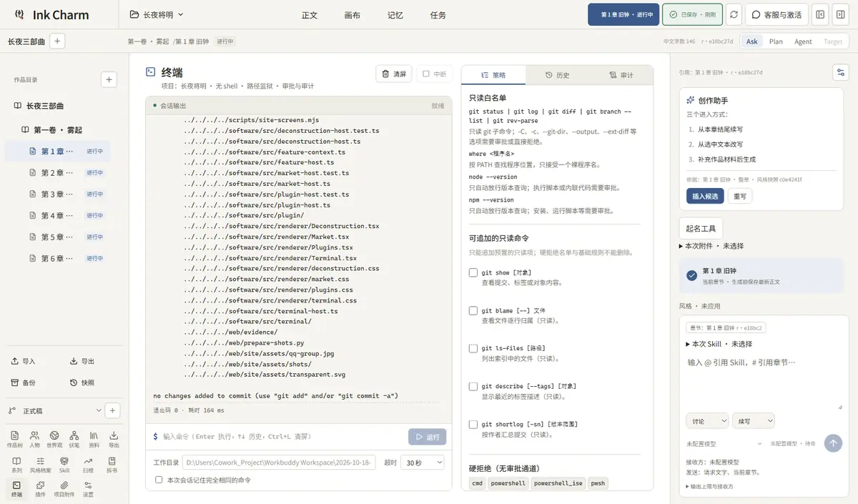Click the 导入 import button
The image size is (858, 504).
click(x=23, y=361)
